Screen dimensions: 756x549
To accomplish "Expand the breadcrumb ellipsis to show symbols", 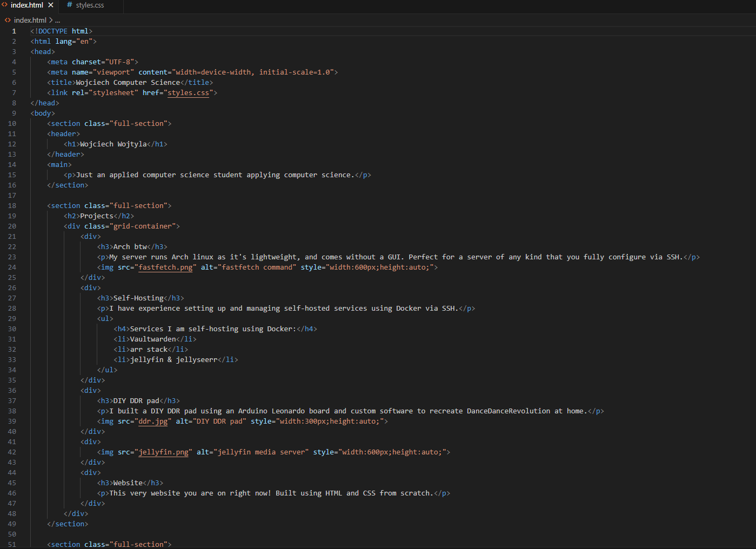I will coord(57,20).
